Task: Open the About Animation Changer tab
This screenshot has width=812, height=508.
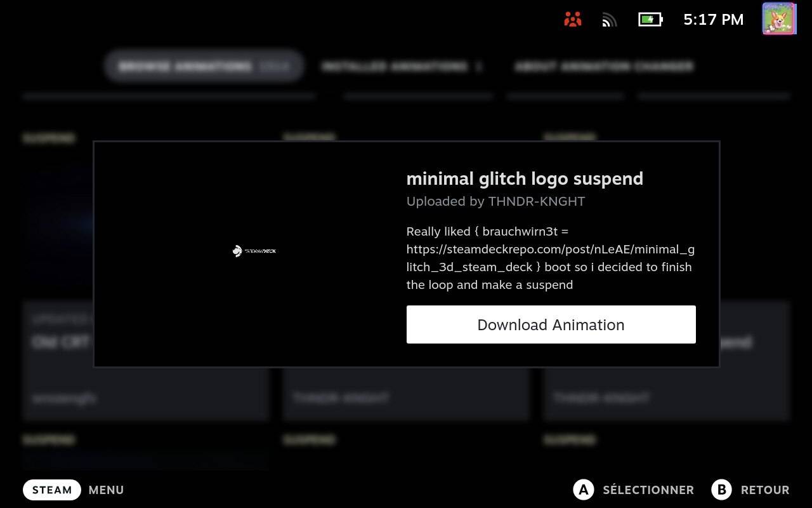Action: pyautogui.click(x=603, y=66)
